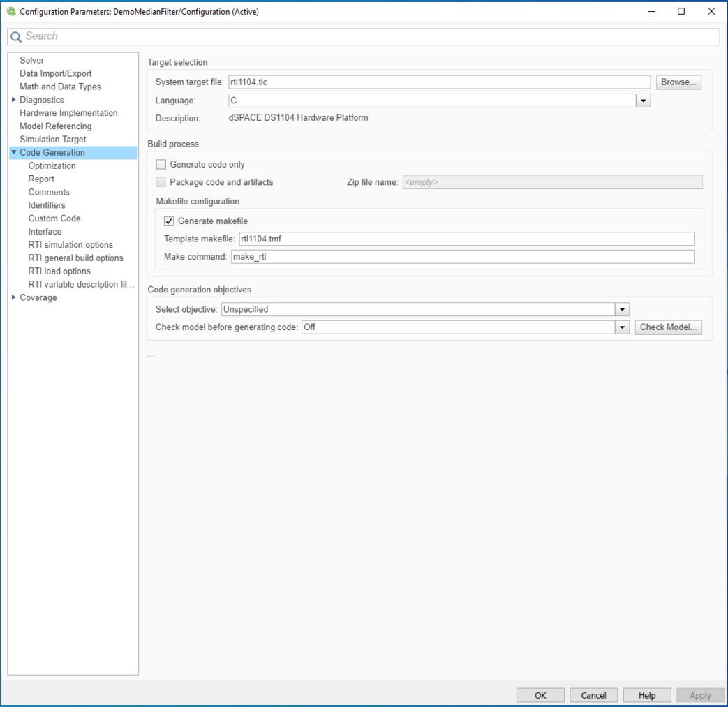Open the Hardware Implementation pane
The height and width of the screenshot is (707, 728).
click(68, 113)
